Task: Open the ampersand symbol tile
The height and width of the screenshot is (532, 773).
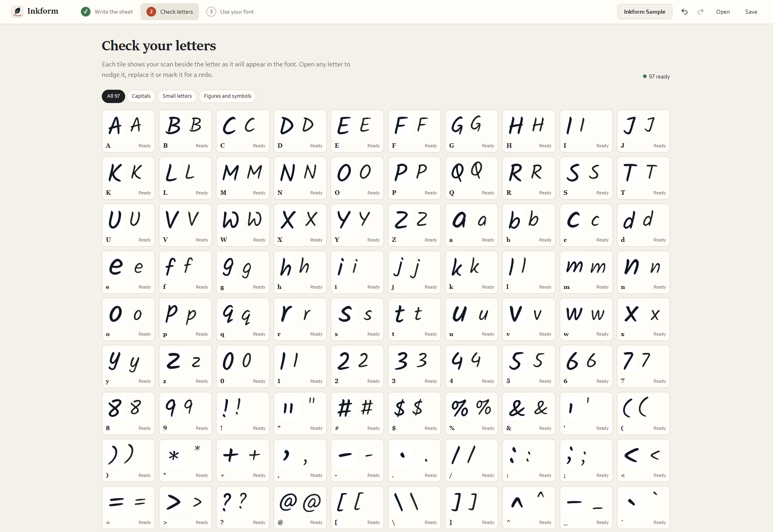Action: [x=529, y=413]
